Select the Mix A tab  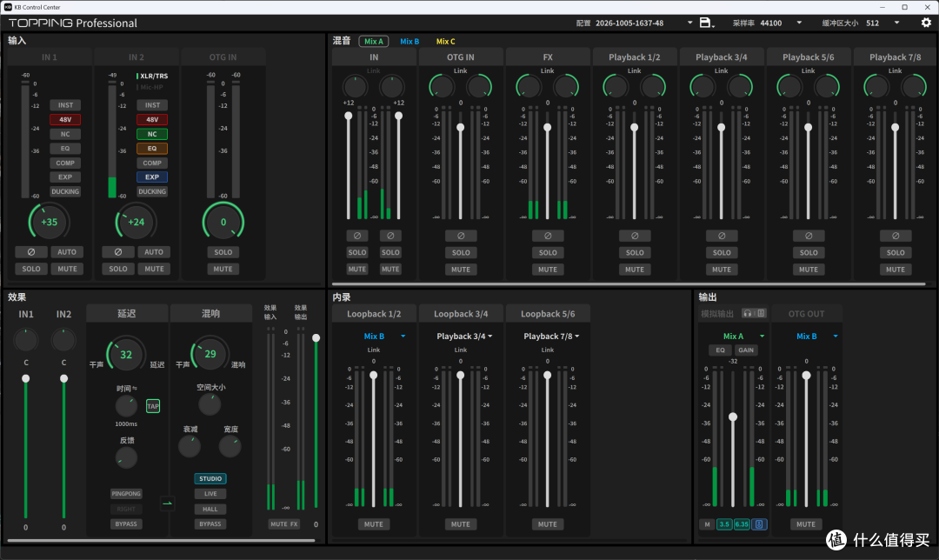[x=374, y=42]
